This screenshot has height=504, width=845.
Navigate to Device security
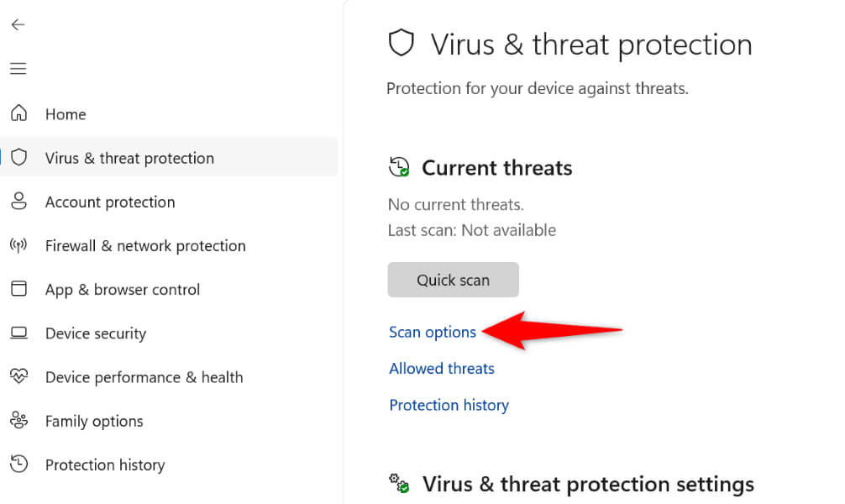pyautogui.click(x=96, y=333)
